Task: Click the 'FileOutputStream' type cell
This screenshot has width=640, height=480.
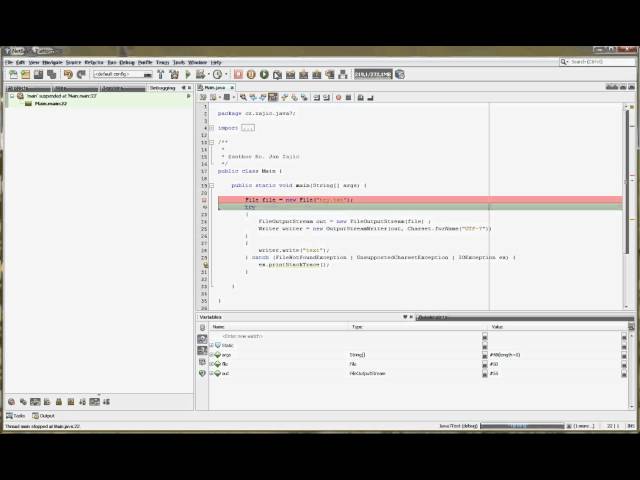Action: coord(367,373)
